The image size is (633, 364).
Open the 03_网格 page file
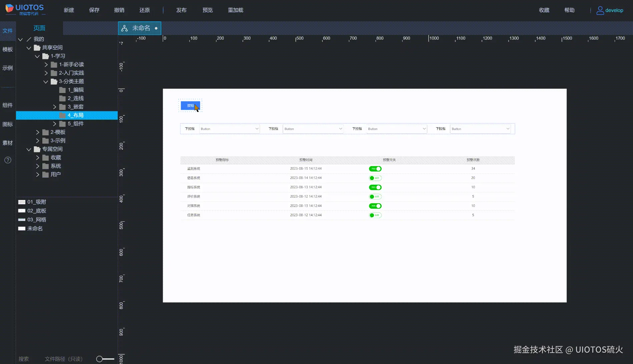pyautogui.click(x=32, y=220)
